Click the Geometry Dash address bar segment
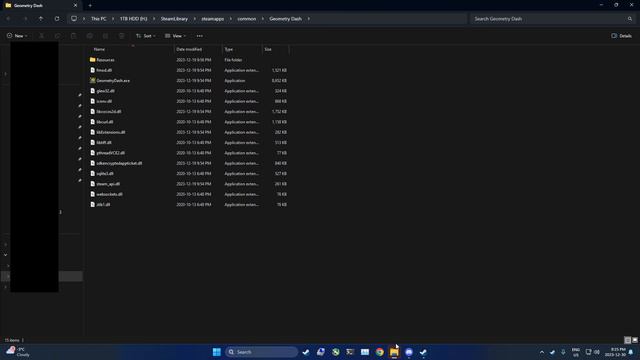Image resolution: width=640 pixels, height=360 pixels. pyautogui.click(x=285, y=19)
